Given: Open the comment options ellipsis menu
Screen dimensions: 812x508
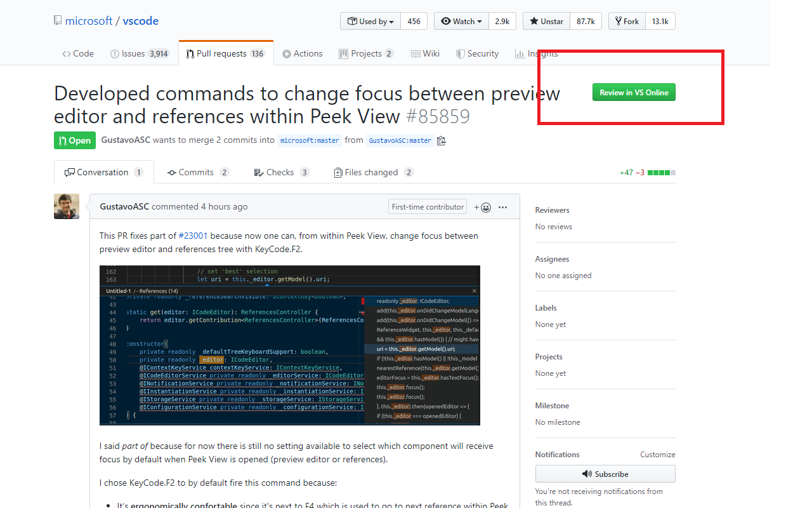Looking at the screenshot, I should (502, 207).
